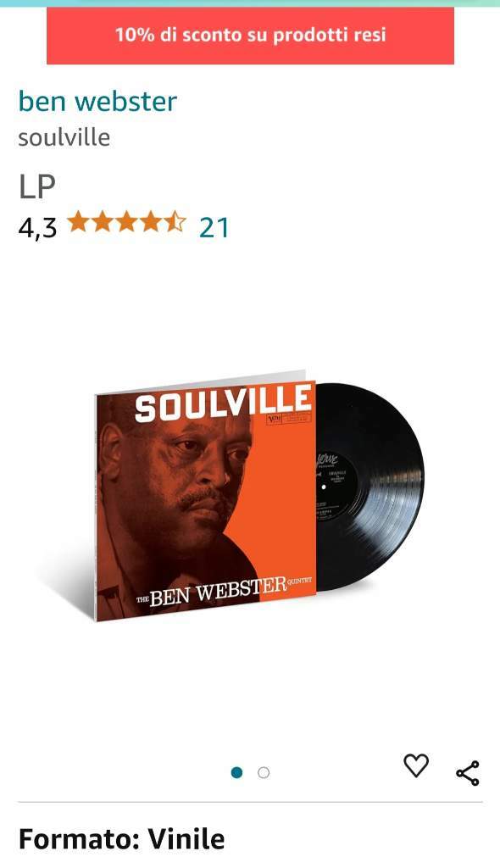This screenshot has height=868, width=500.
Task: Tap the soulville product title
Action: click(x=64, y=137)
